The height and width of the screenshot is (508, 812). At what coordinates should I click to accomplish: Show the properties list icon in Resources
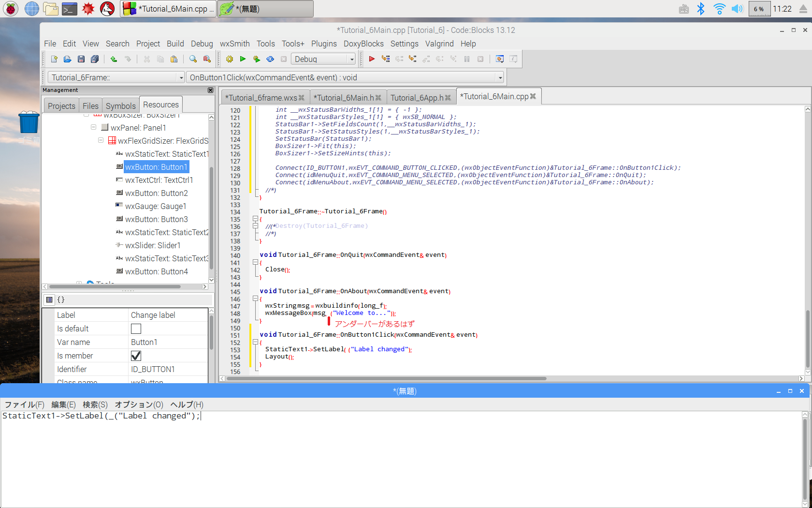(49, 299)
